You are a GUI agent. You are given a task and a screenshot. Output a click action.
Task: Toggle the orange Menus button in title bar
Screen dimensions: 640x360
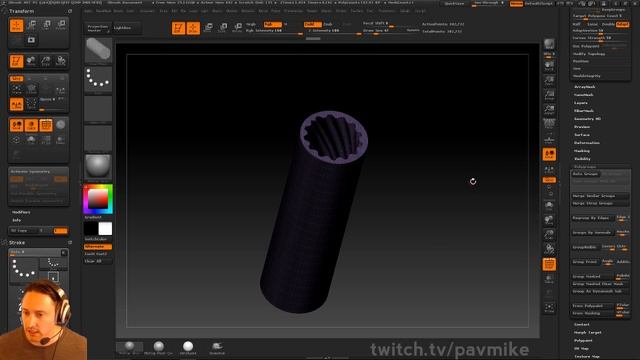pos(516,3)
